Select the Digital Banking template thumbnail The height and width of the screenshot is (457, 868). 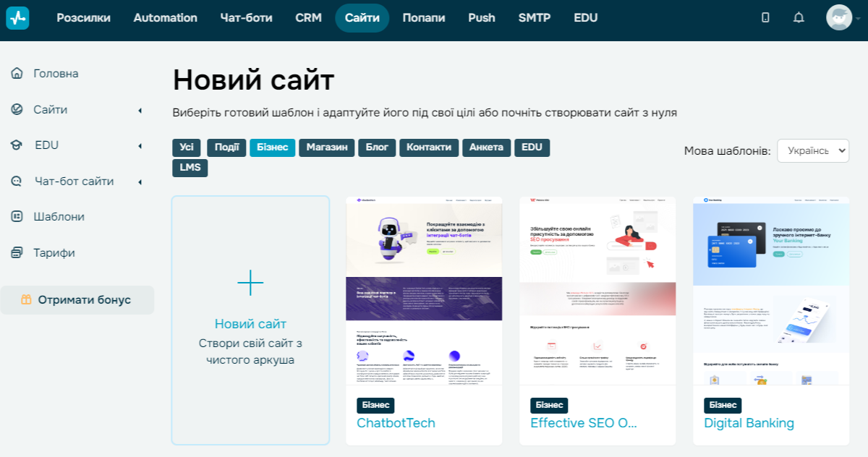tap(771, 289)
